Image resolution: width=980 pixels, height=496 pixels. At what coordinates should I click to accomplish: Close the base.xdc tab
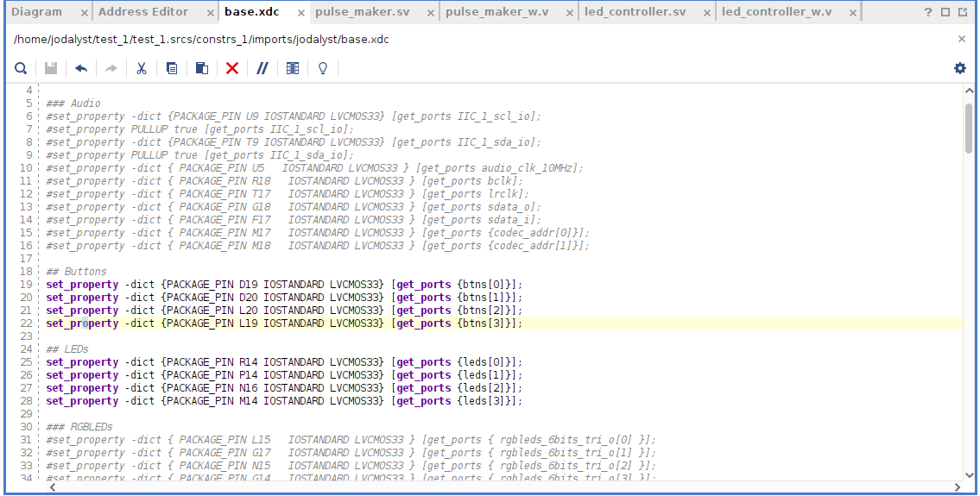[300, 13]
